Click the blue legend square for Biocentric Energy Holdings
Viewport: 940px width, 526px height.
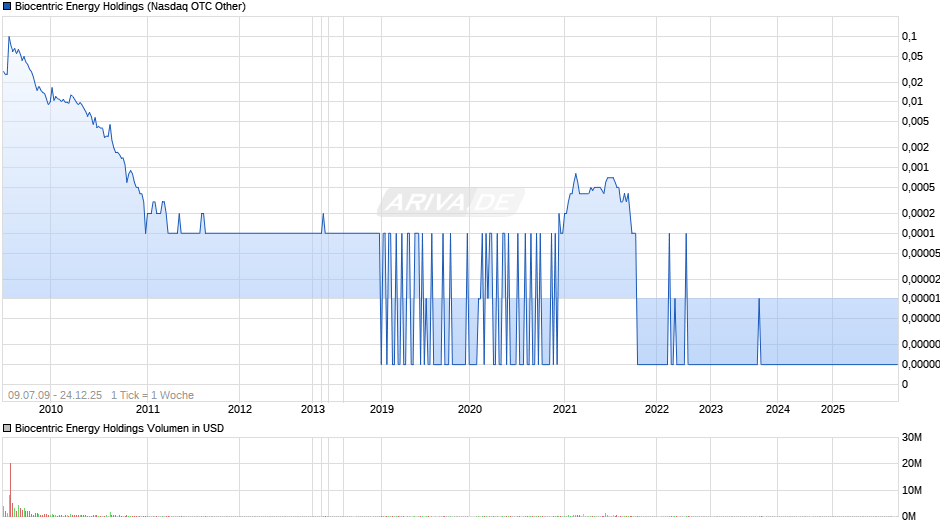coord(7,7)
